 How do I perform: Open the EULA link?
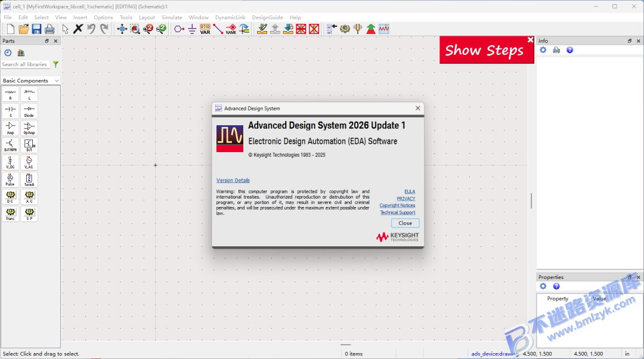(410, 192)
